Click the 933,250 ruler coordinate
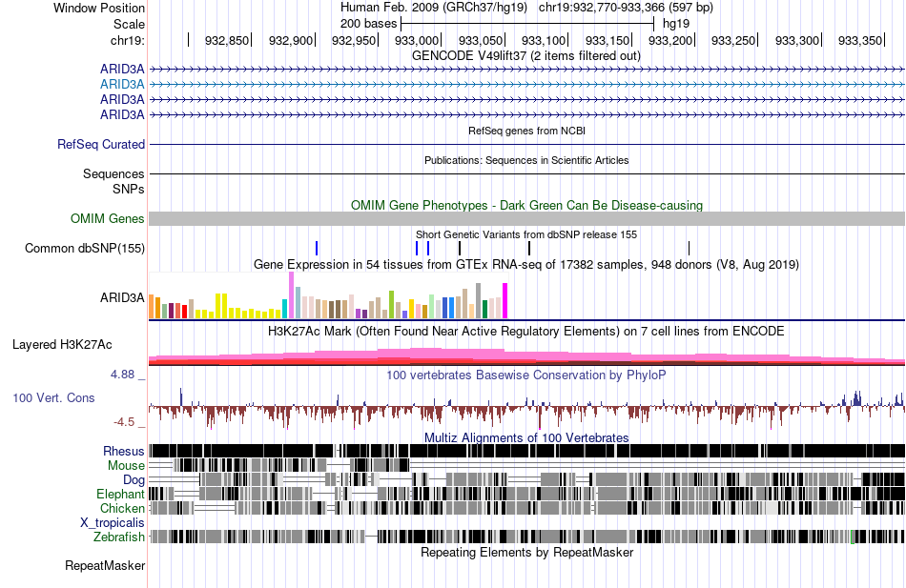Viewport: 906px width, 588px height. pos(733,40)
